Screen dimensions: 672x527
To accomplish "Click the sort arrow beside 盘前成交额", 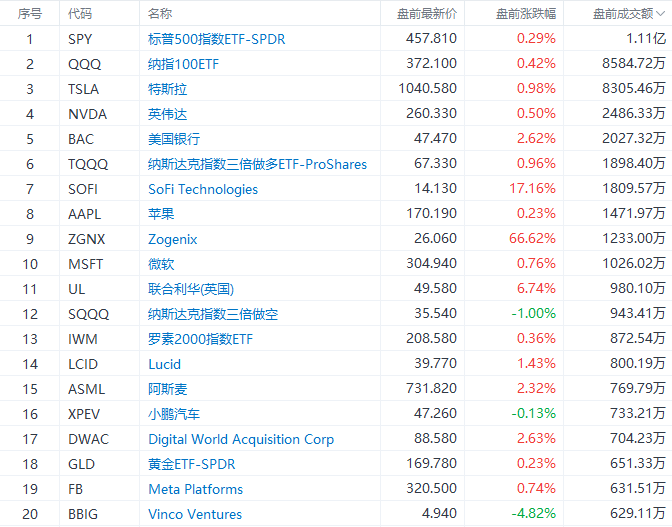I will [x=659, y=14].
